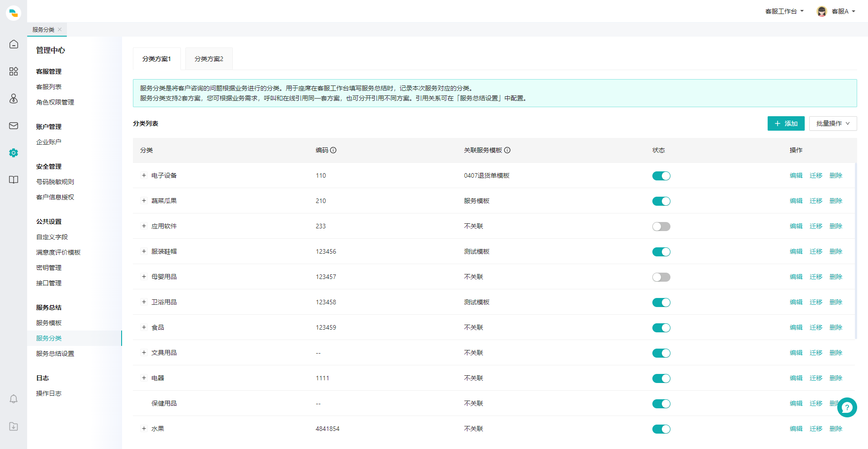Open the mail envelope icon in sidebar
This screenshot has height=449, width=868.
[x=14, y=126]
